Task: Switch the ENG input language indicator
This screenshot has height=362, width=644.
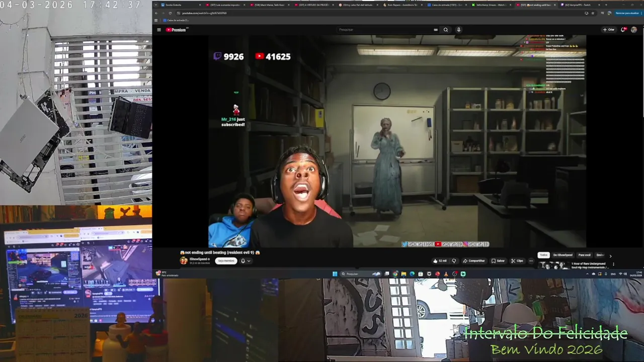Action: [x=613, y=274]
